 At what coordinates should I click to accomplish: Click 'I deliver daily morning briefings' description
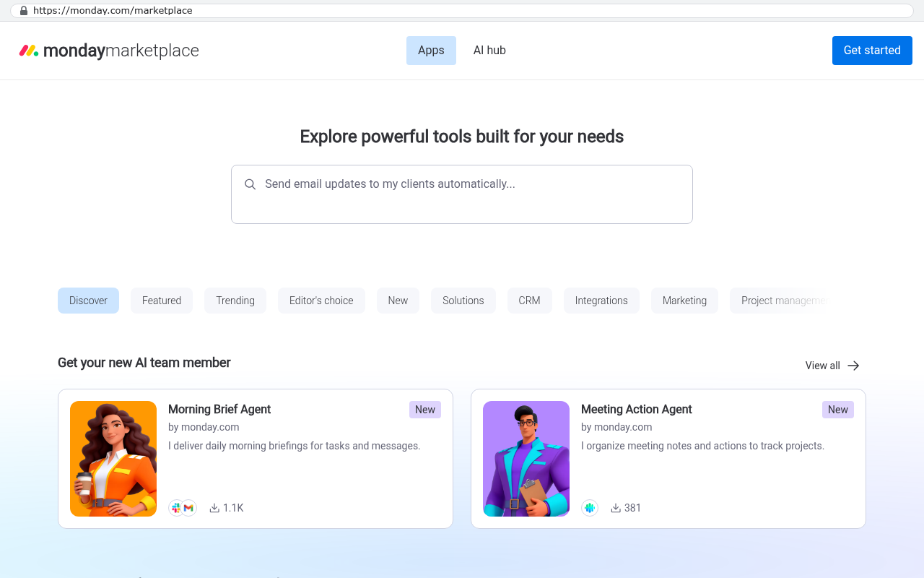click(x=295, y=446)
